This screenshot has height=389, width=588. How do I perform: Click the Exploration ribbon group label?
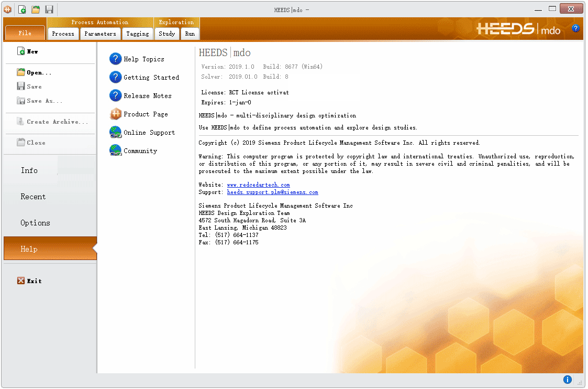(x=176, y=22)
